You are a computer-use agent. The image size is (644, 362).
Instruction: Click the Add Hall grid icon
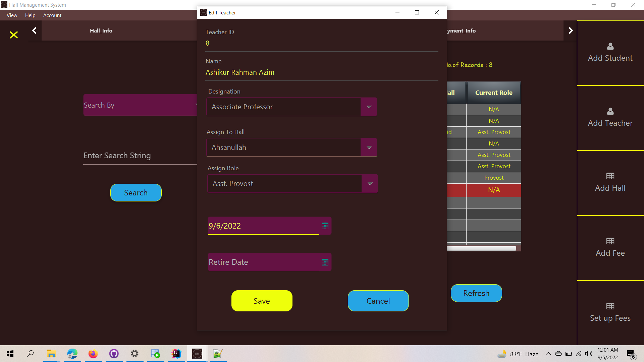pyautogui.click(x=610, y=176)
